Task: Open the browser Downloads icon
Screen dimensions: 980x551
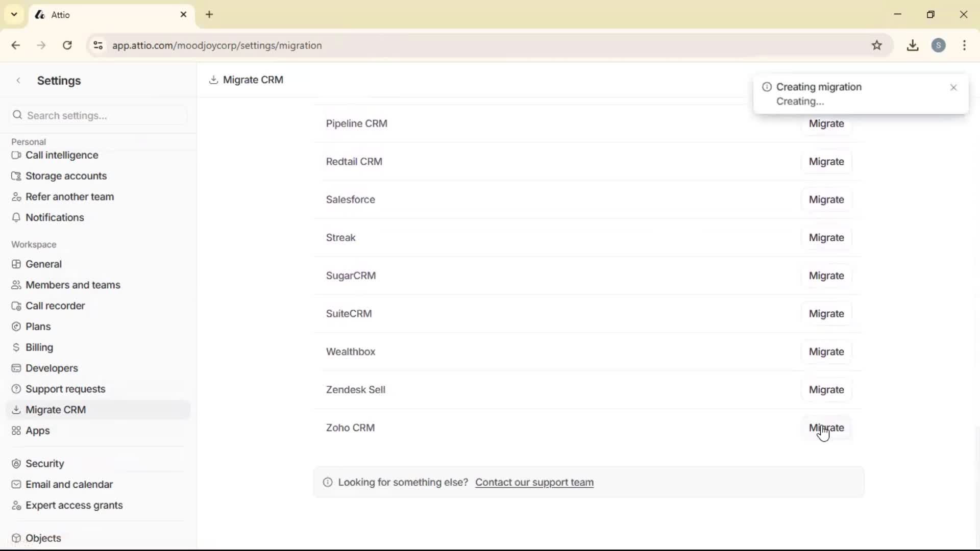Action: pos(913,45)
